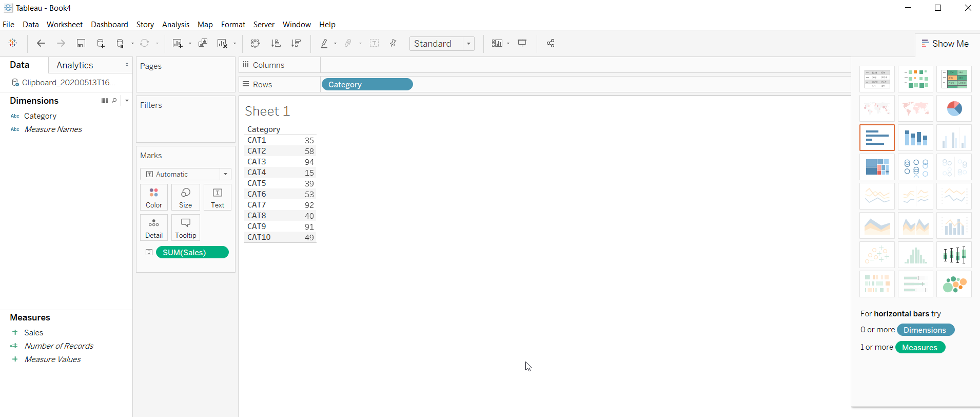Select the highlight table chart type

pos(954,79)
